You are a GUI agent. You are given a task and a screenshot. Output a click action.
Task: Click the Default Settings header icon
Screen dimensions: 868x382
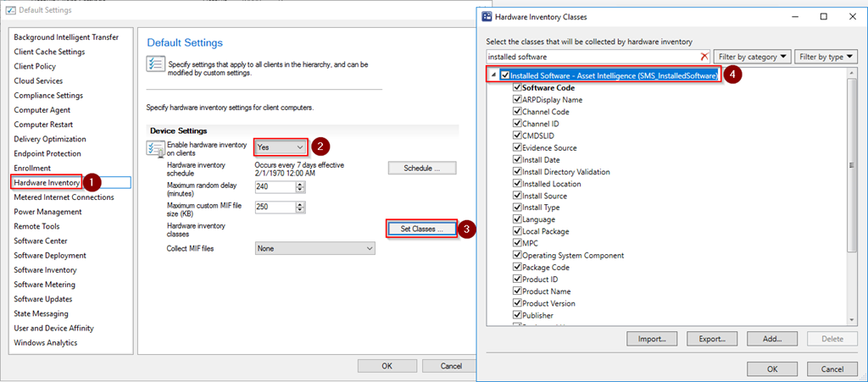point(155,64)
